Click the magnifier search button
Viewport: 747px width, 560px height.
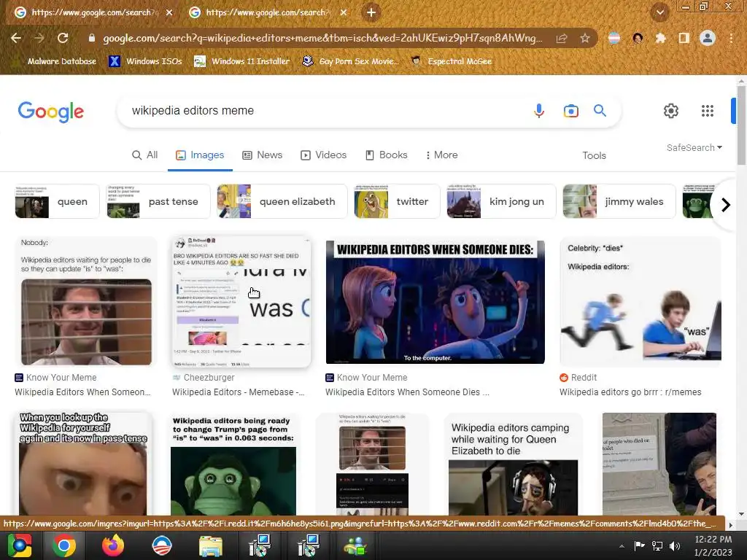coord(600,111)
